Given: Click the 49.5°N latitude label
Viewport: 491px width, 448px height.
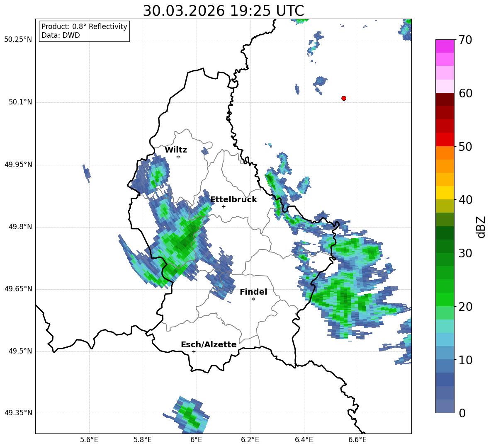Looking at the screenshot, I should pos(20,351).
